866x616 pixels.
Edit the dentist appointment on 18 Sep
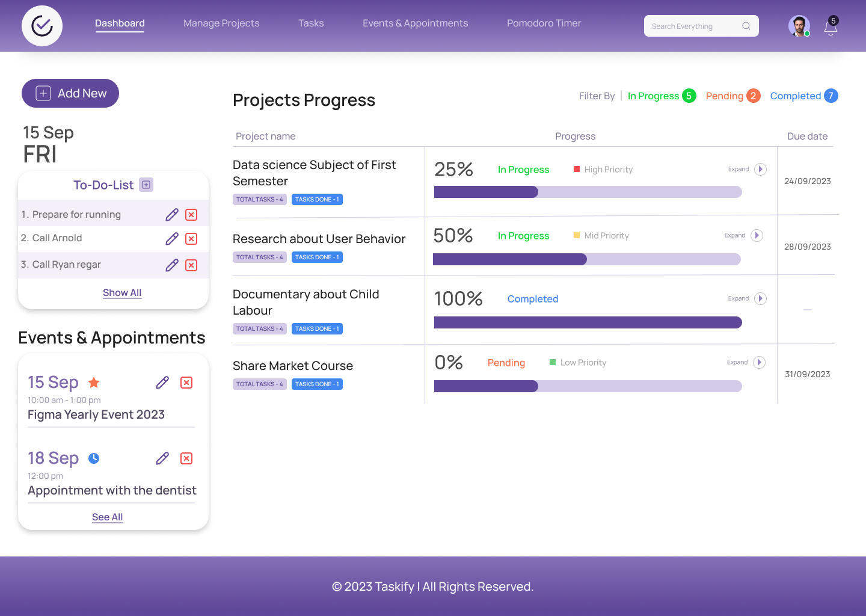tap(162, 458)
